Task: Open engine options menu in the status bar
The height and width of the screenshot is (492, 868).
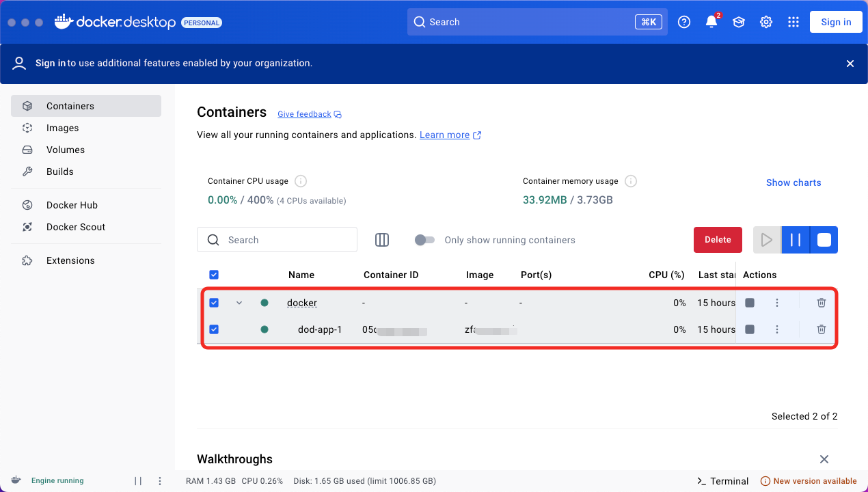Action: pos(160,481)
